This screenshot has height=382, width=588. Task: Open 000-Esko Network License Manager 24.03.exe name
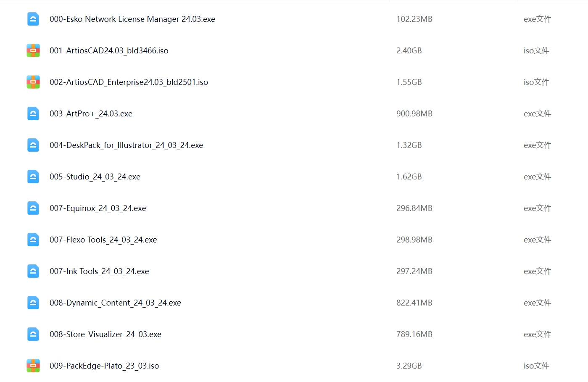(132, 19)
